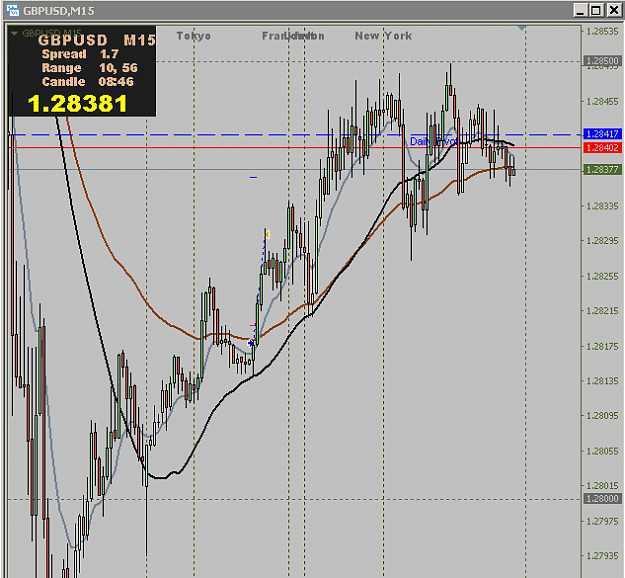The height and width of the screenshot is (578, 625).
Task: Click the Range 10, 56 readout
Action: [x=90, y=68]
